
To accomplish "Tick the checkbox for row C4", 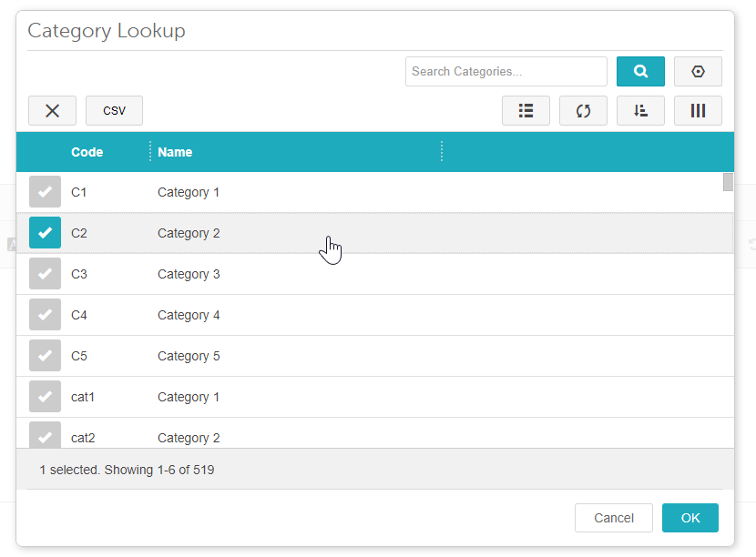I will click(x=45, y=315).
